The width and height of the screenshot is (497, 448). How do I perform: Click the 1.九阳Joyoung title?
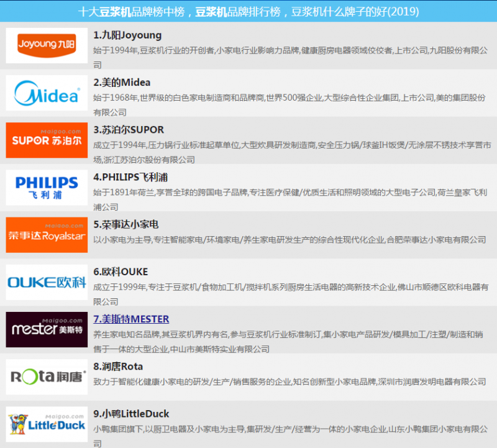tap(127, 35)
